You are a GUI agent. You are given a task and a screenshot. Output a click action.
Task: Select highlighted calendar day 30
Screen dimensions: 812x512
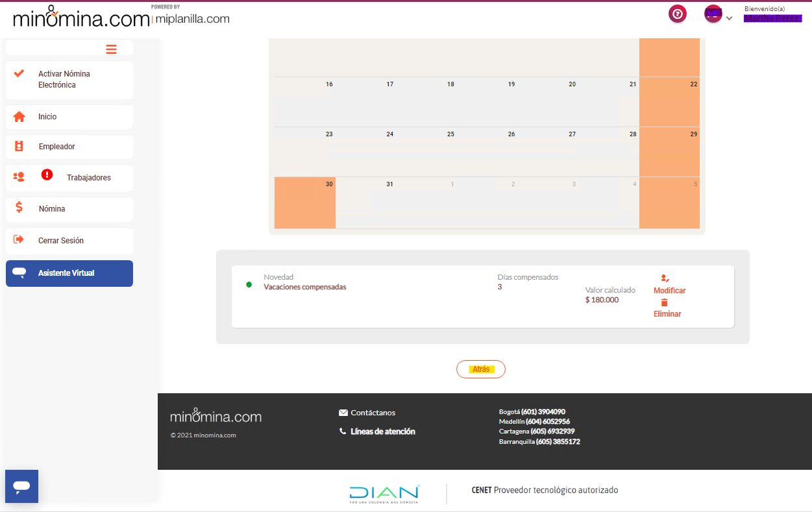click(x=305, y=202)
